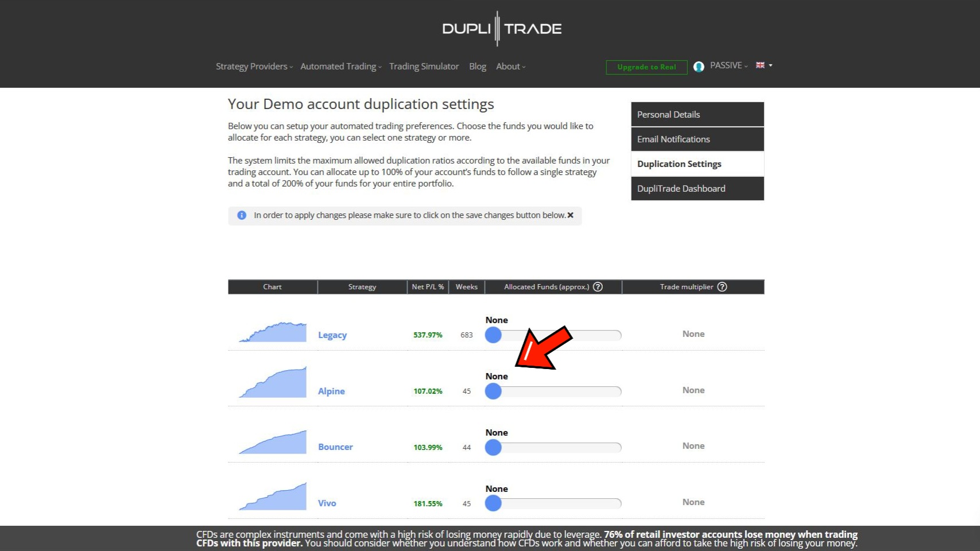980x551 pixels.
Task: Open the Legacy strategy link
Action: [x=332, y=335]
